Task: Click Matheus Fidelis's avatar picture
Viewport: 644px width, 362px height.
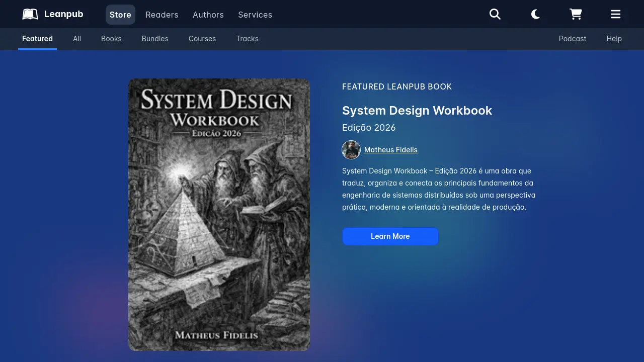Action: (x=351, y=149)
